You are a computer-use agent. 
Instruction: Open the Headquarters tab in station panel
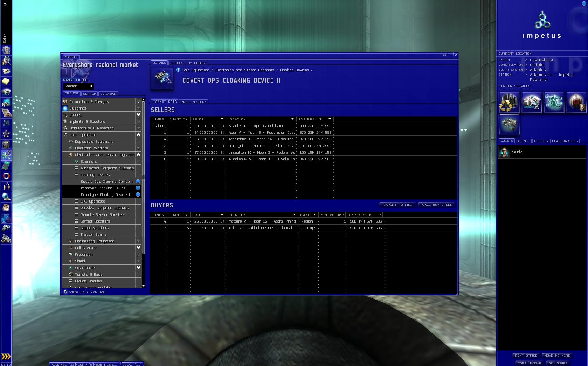[565, 141]
